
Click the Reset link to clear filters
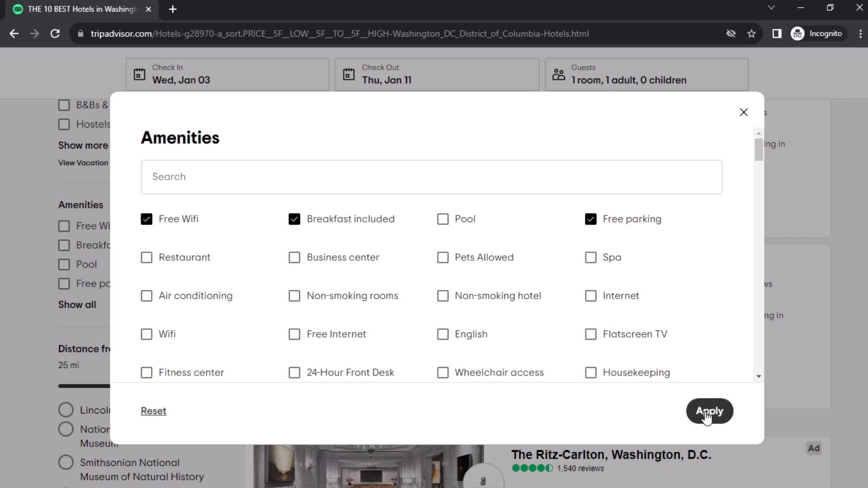pos(154,411)
